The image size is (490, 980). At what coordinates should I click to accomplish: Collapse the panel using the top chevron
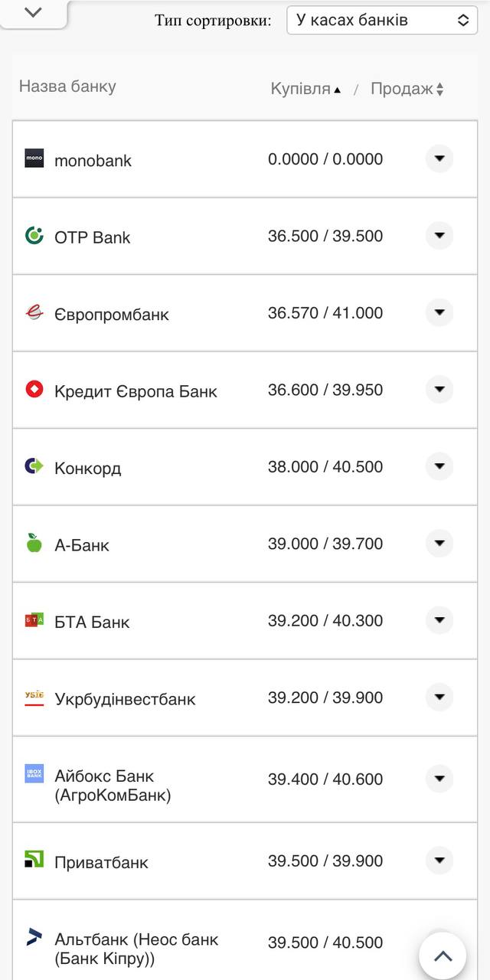(31, 13)
